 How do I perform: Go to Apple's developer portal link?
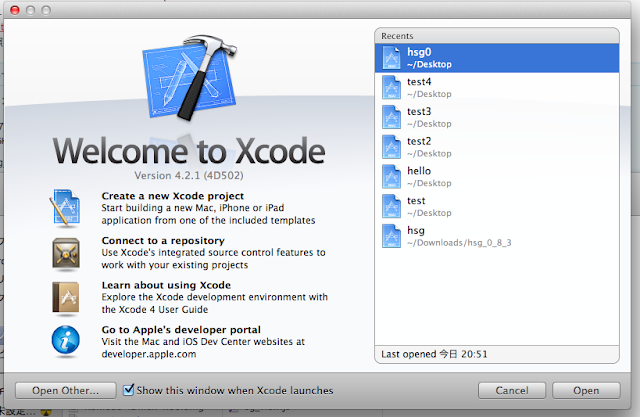point(181,329)
